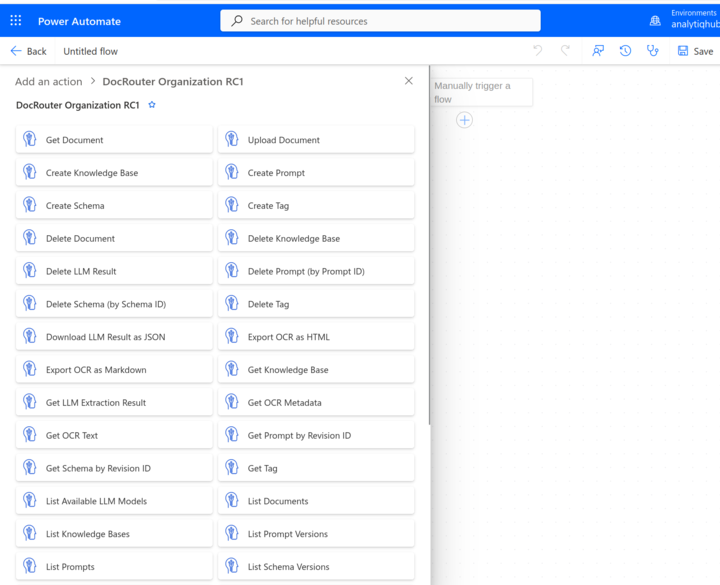Open version history clock icon
720x585 pixels.
point(625,51)
